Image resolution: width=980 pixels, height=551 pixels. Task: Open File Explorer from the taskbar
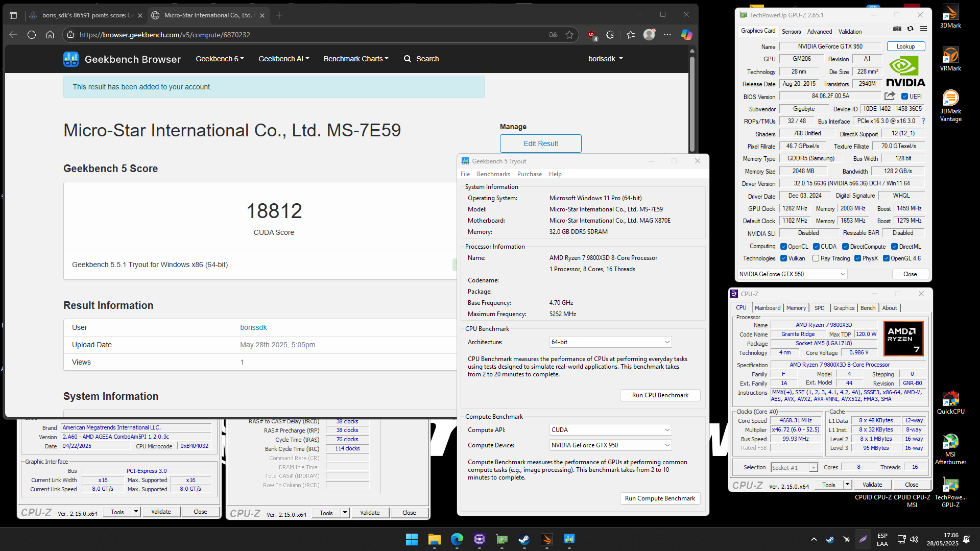434,539
